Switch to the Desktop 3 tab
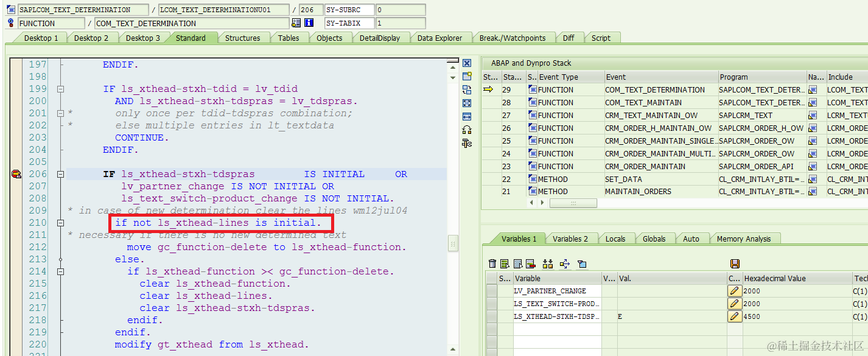 click(x=143, y=38)
